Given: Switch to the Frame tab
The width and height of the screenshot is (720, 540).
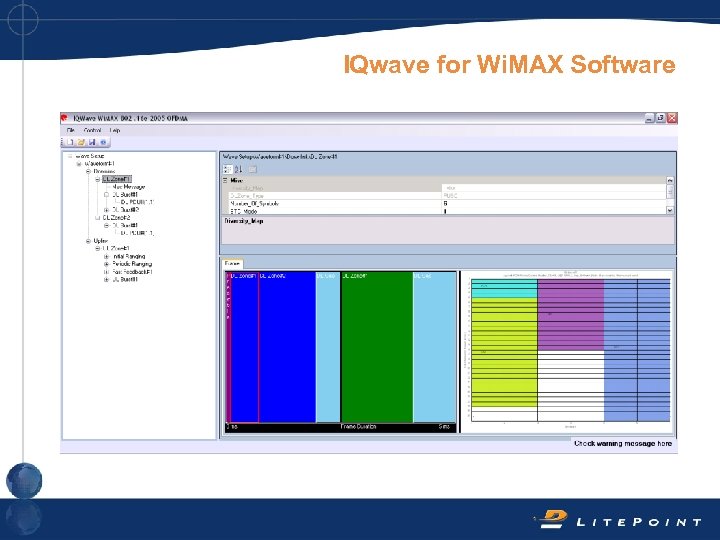Looking at the screenshot, I should coord(232,264).
